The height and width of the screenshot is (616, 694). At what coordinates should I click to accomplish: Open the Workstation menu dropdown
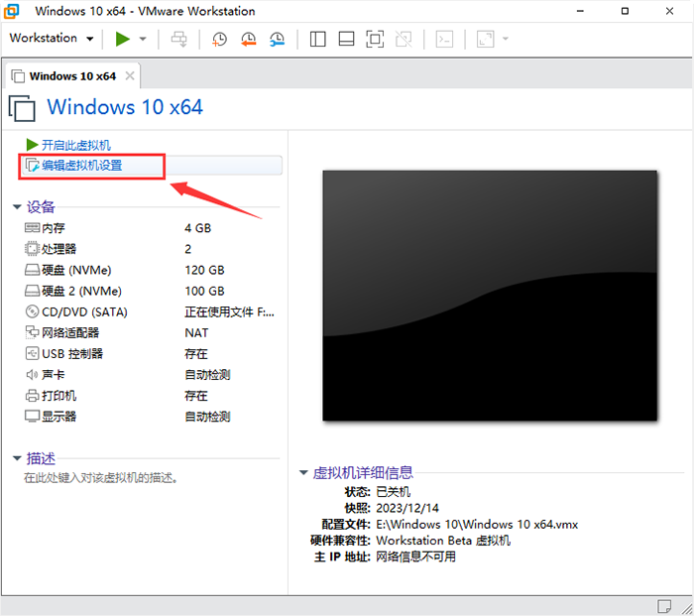coord(52,38)
